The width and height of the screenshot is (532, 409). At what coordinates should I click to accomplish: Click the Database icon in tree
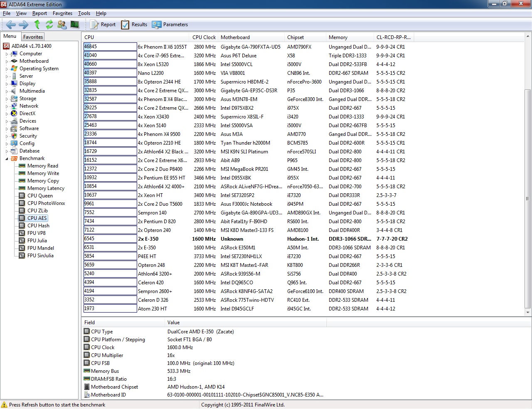click(x=14, y=151)
